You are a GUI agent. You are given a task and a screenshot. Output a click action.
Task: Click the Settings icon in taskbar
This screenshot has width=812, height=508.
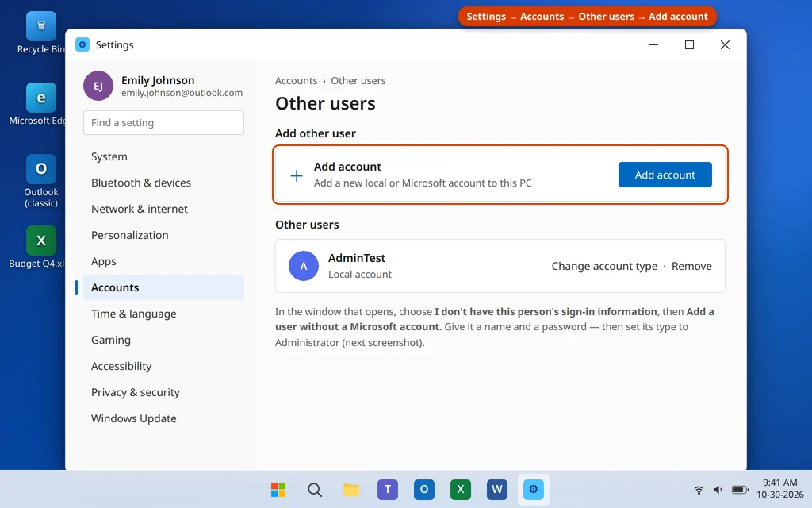pyautogui.click(x=534, y=489)
